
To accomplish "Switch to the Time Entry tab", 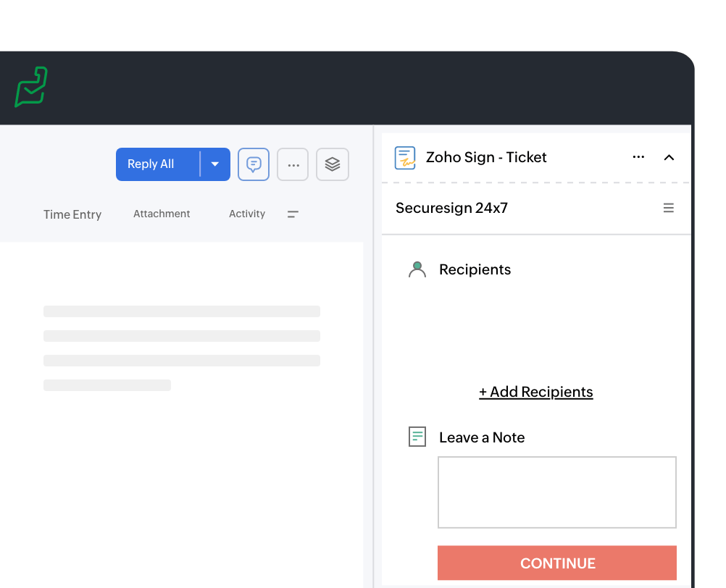I will click(72, 214).
